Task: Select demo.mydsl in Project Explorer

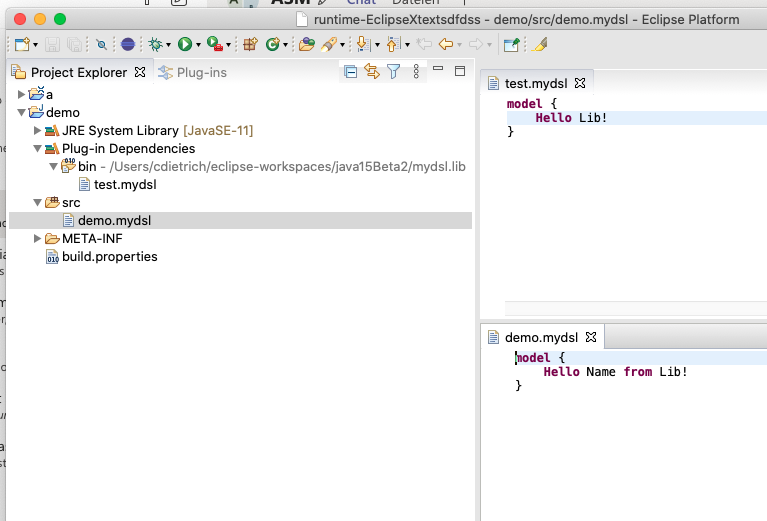Action: [114, 221]
